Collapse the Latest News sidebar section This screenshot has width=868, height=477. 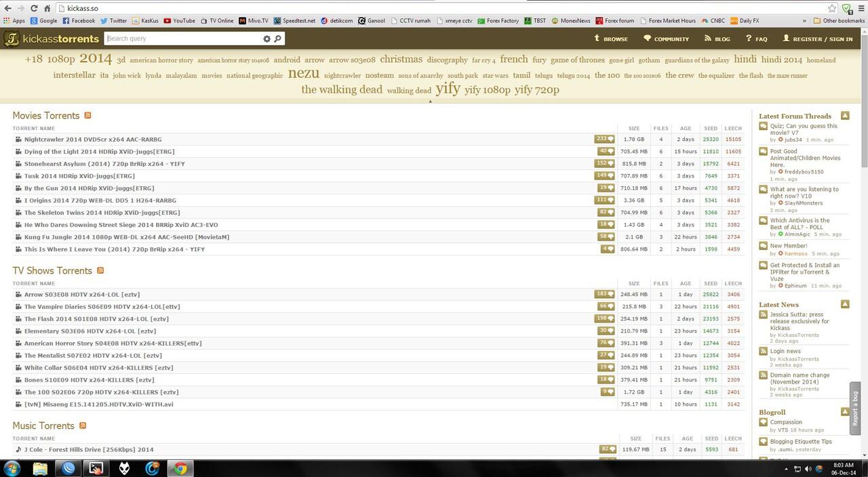click(845, 304)
